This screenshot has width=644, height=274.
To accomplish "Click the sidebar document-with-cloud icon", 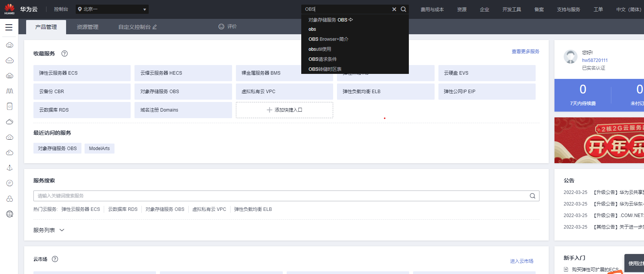I will point(10,106).
